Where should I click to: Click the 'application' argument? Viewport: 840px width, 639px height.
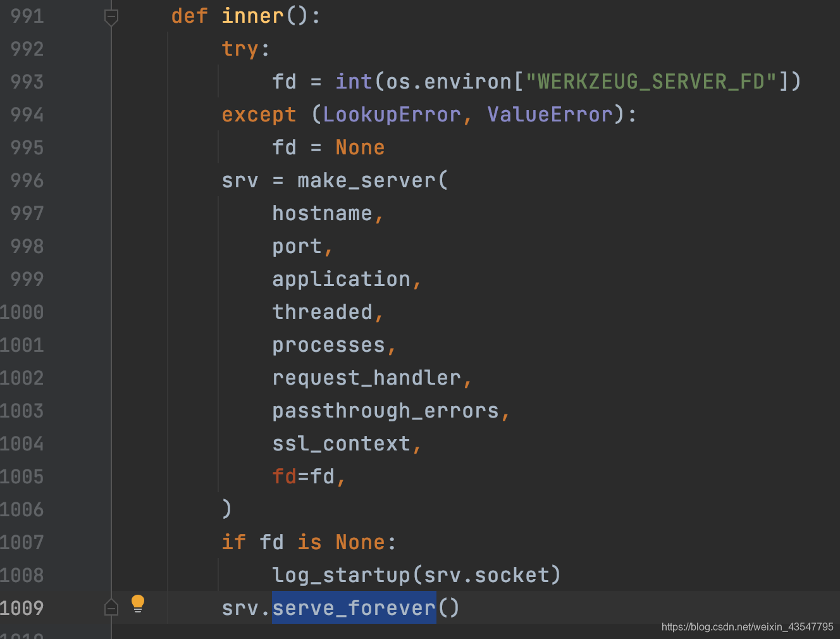coord(341,280)
